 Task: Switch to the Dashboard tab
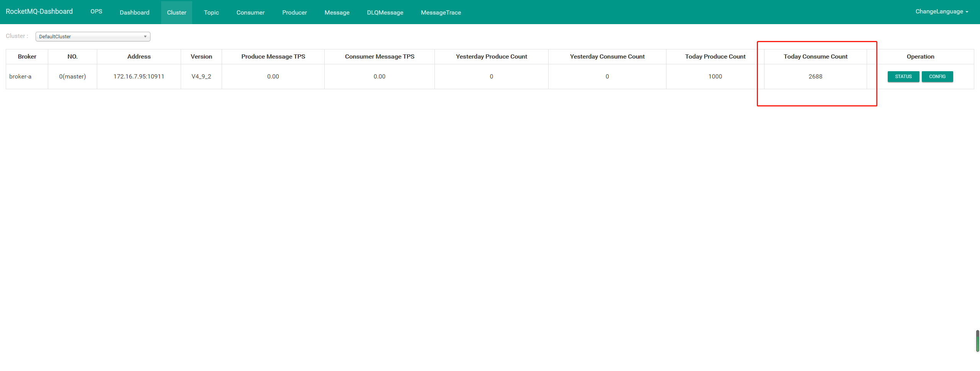[134, 12]
